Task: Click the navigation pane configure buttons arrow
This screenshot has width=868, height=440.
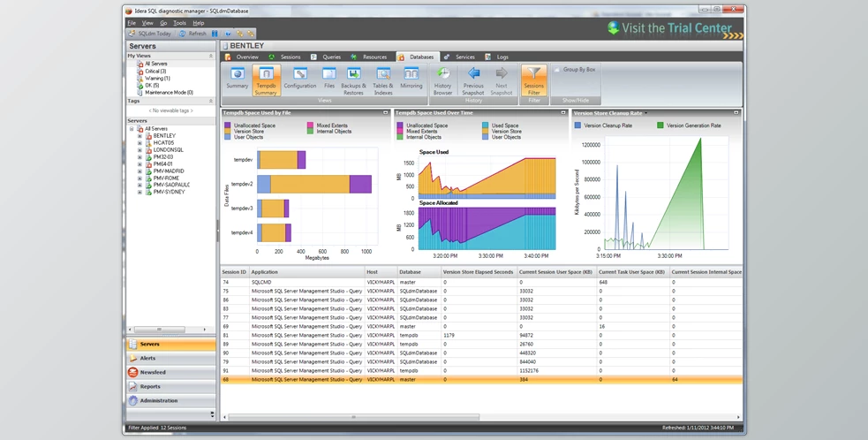Action: coord(212,414)
